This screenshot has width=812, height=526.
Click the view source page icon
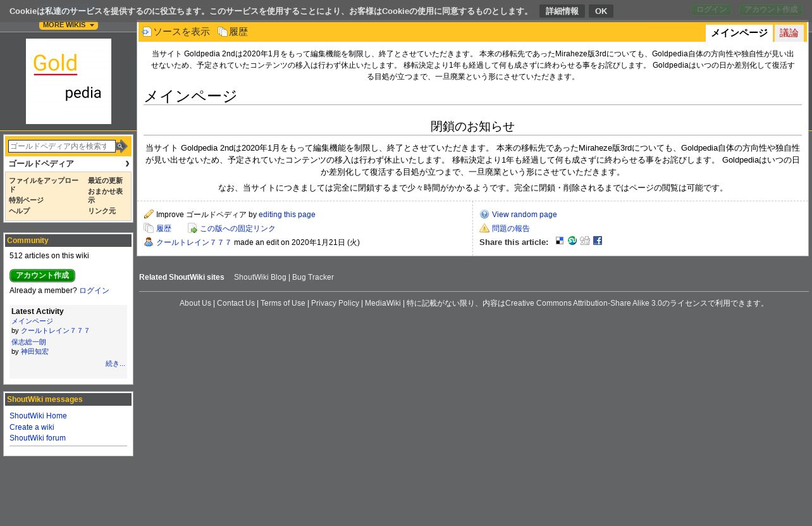147,32
